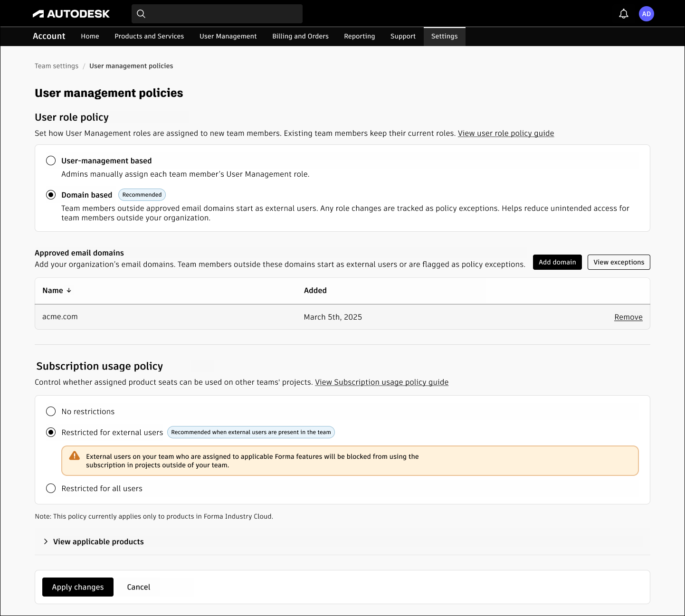Click the warning triangle icon in the alert
The height and width of the screenshot is (616, 685).
coord(75,456)
